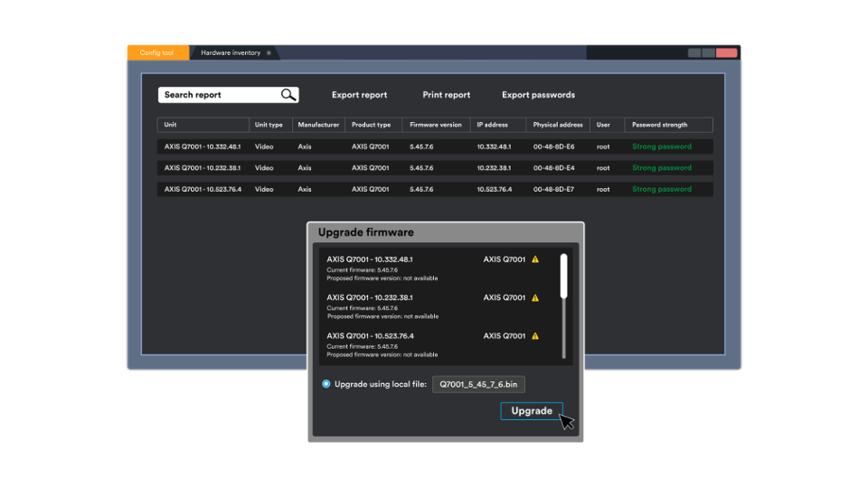Switch to the Config tool tab
The width and height of the screenshot is (868, 488).
coord(157,53)
